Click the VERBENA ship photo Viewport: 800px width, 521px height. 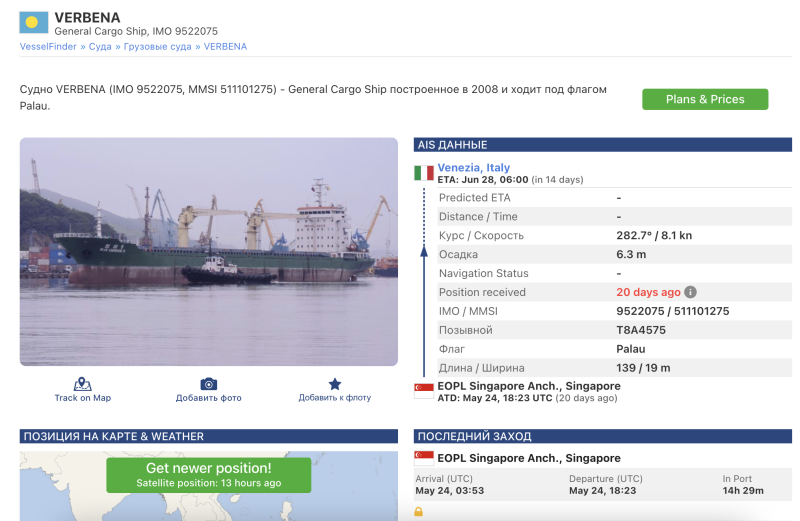pyautogui.click(x=208, y=251)
